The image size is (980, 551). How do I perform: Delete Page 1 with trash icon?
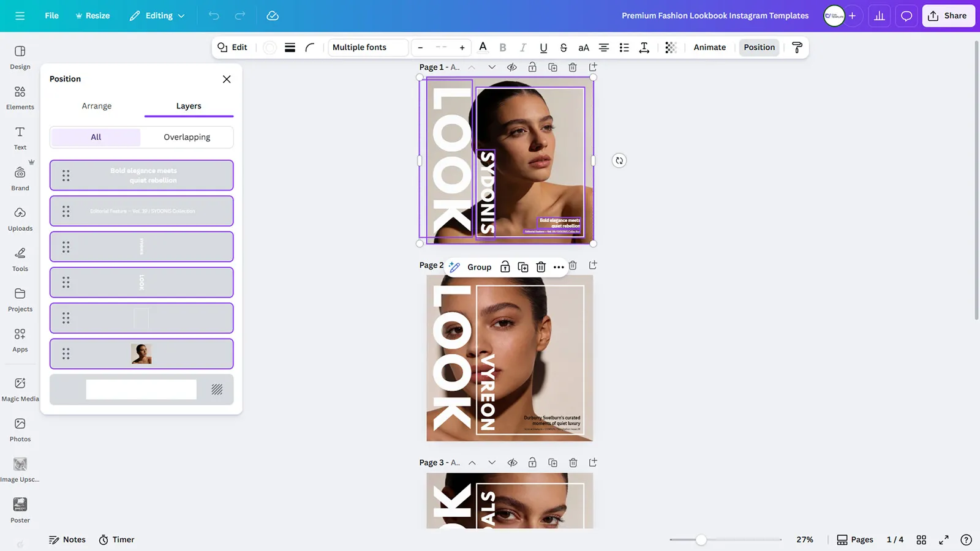tap(572, 67)
